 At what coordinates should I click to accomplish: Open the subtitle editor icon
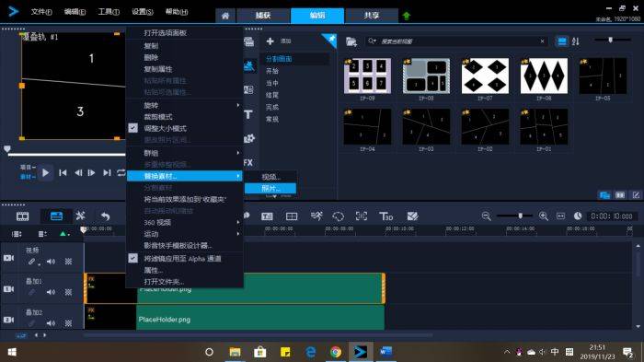click(x=267, y=216)
